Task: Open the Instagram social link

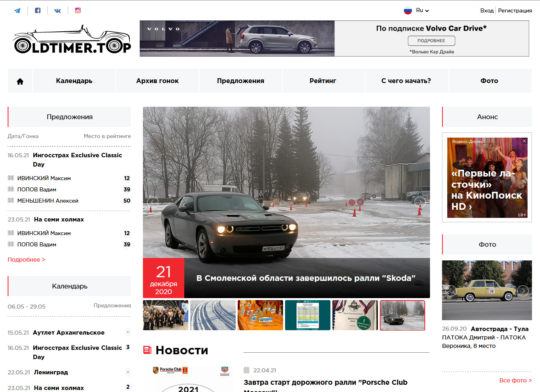Action: (78, 10)
